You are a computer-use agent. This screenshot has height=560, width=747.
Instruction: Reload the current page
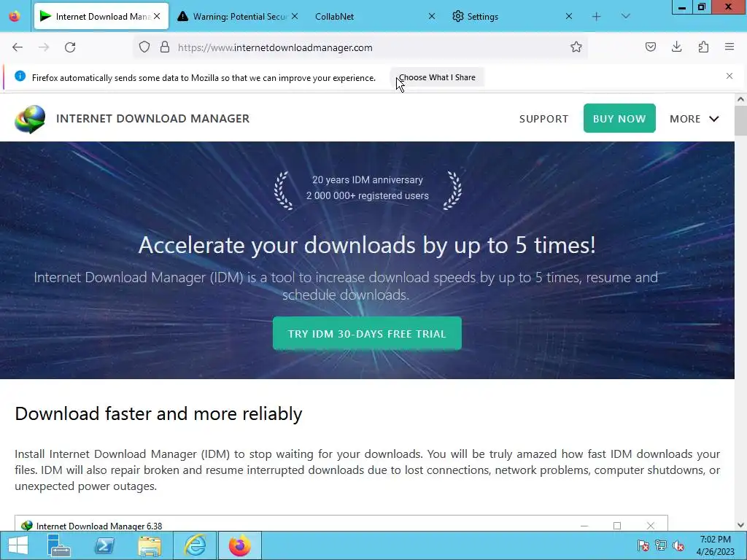[x=70, y=47]
